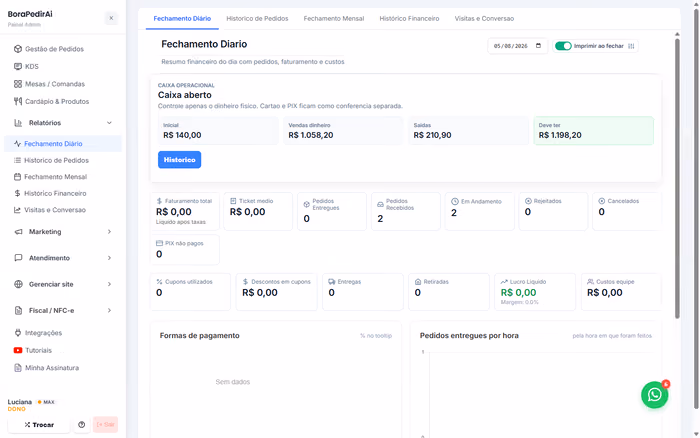Screen dimensions: 700x438
Task: Toggle Imprimir ao fechar switch
Action: 563,46
